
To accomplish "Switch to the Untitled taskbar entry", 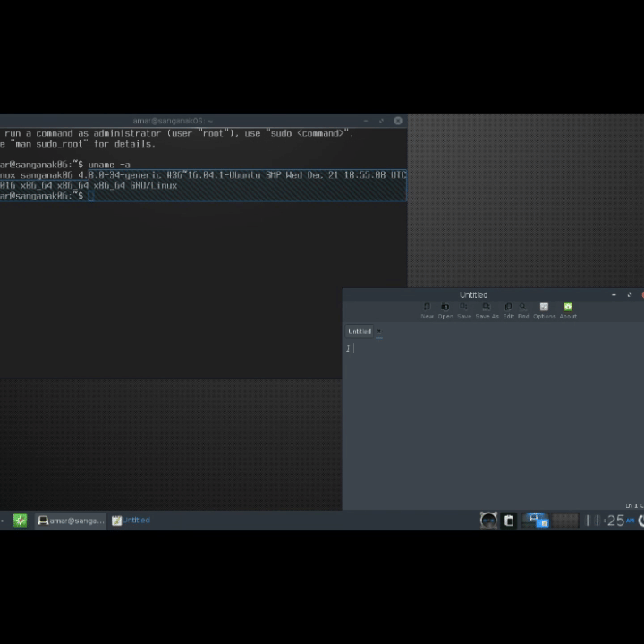I will point(131,521).
